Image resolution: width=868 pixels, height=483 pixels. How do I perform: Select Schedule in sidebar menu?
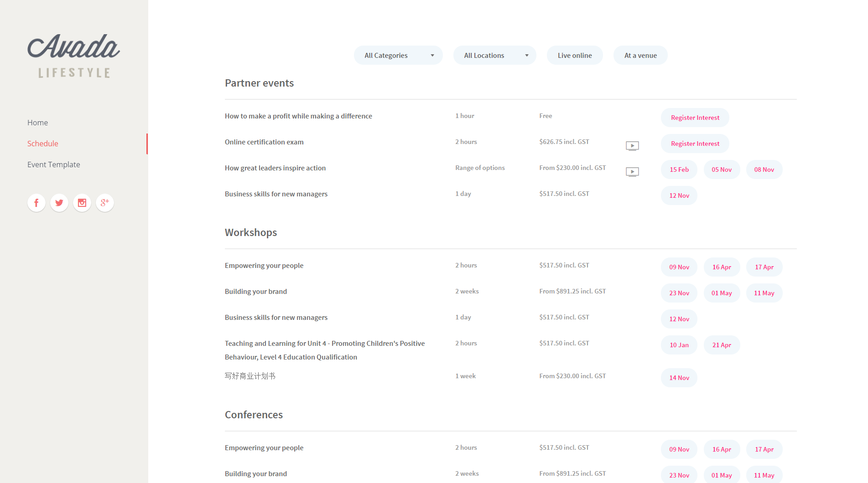pyautogui.click(x=43, y=144)
